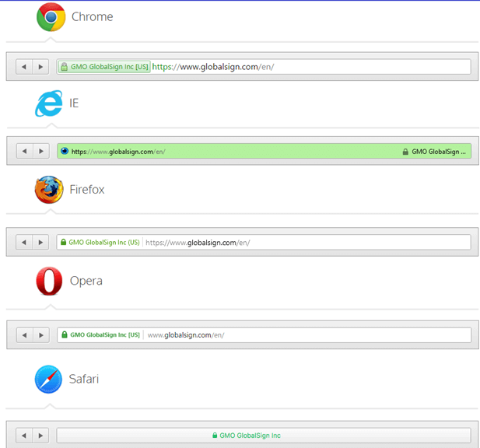The image size is (480, 448).
Task: Click the back arrow in Firefox bar
Action: coord(24,243)
